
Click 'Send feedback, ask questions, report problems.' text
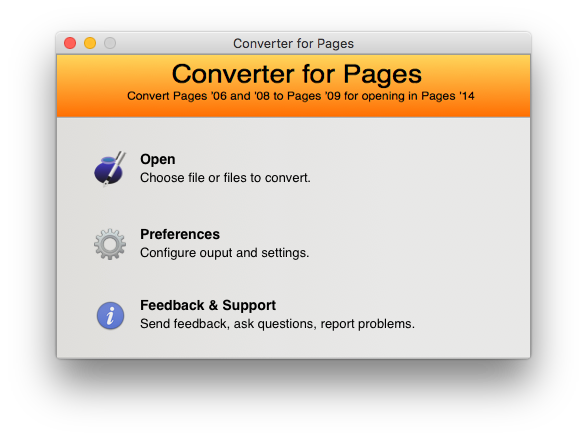coord(277,324)
